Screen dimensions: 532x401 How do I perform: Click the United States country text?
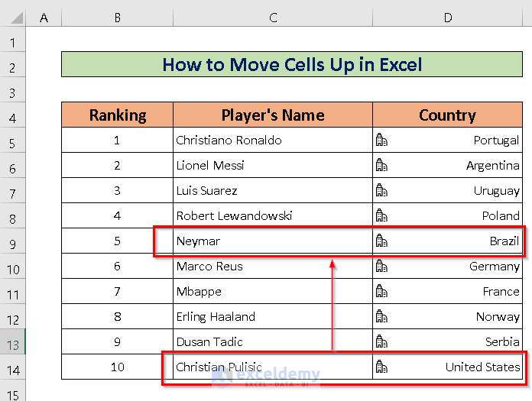(x=482, y=367)
